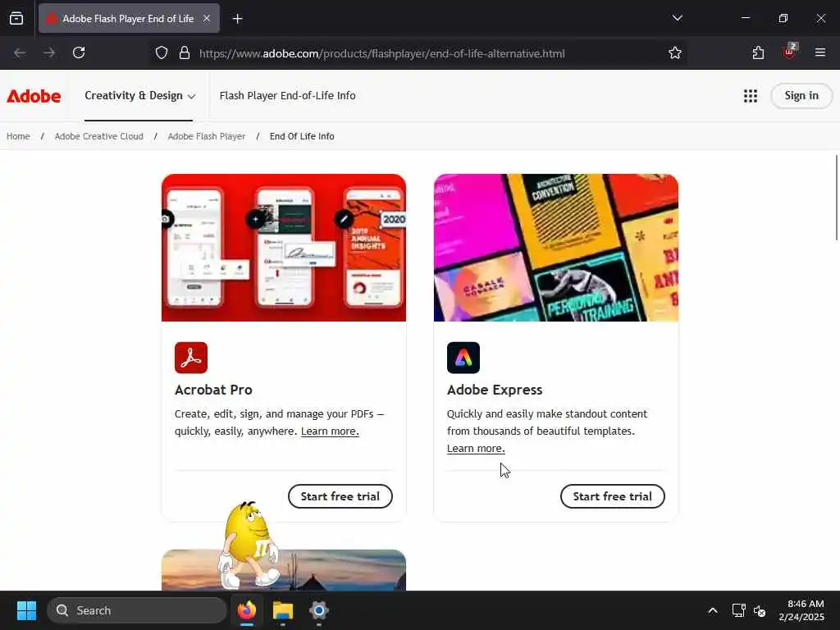Screen dimensions: 840x630
Task: Click the Sign in button
Action: [801, 96]
